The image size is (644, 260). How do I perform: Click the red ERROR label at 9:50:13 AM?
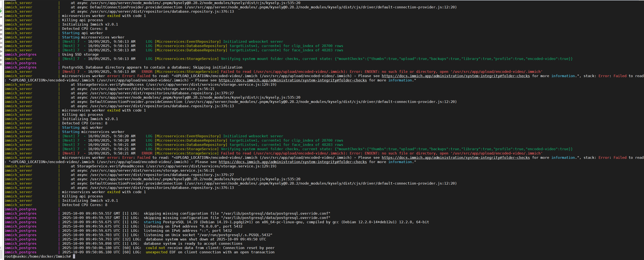click(147, 72)
